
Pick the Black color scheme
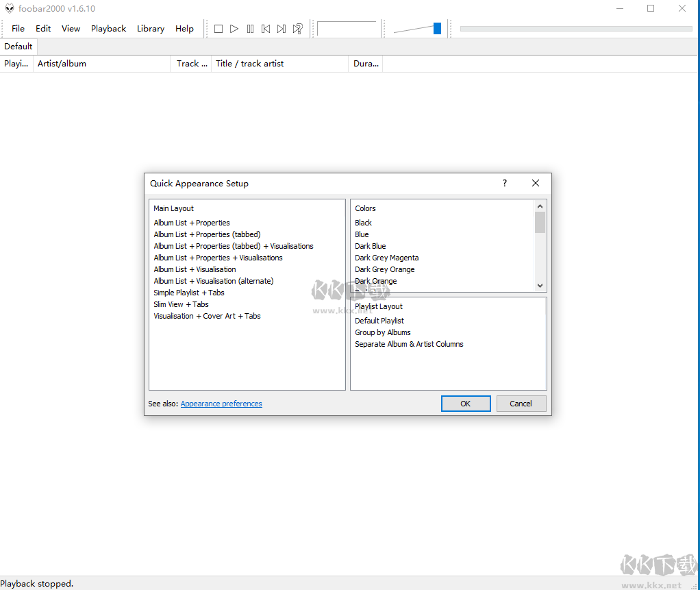363,223
